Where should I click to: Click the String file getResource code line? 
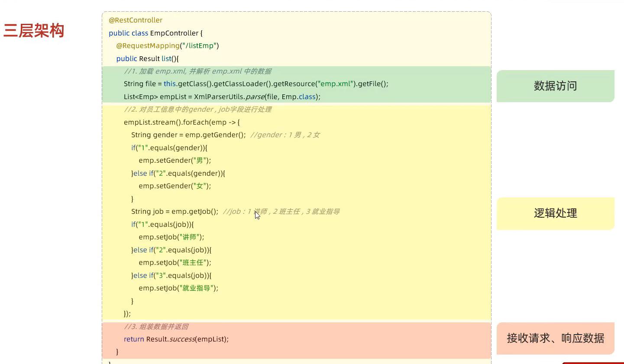click(x=255, y=84)
